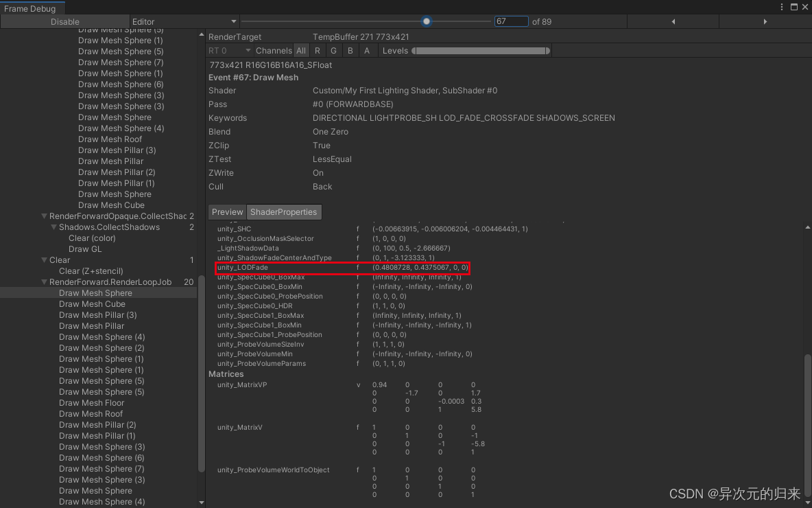Open the Editor target dropdown
The width and height of the screenshot is (812, 508).
tap(184, 21)
